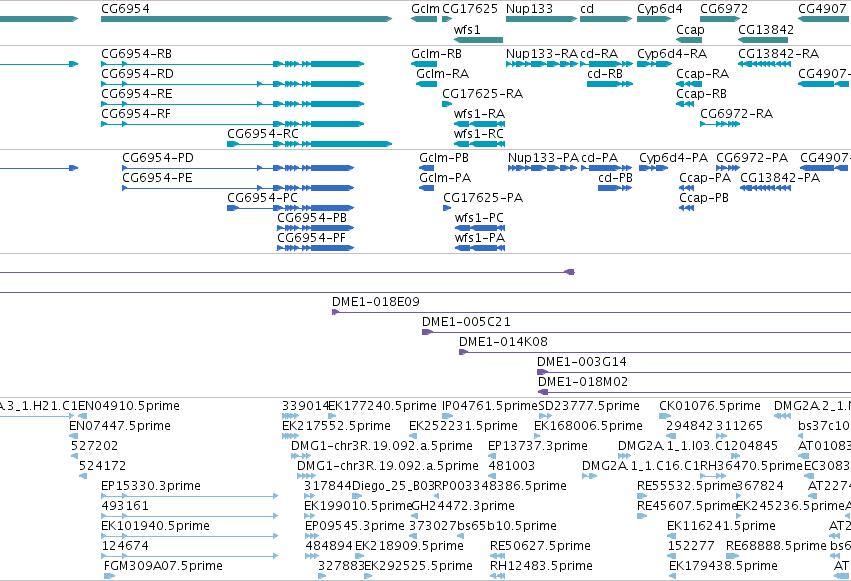
Task: Click transcript label cd-RA
Action: (599, 54)
